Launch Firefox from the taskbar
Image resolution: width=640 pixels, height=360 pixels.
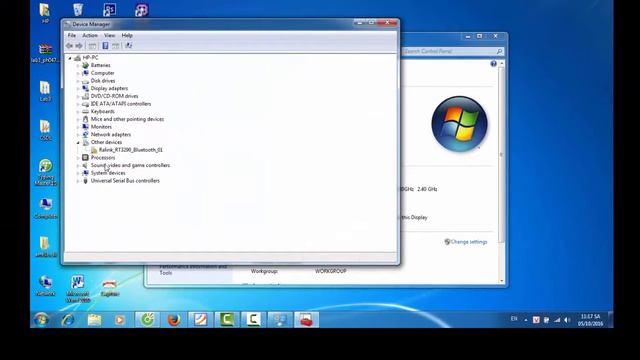[x=174, y=320]
